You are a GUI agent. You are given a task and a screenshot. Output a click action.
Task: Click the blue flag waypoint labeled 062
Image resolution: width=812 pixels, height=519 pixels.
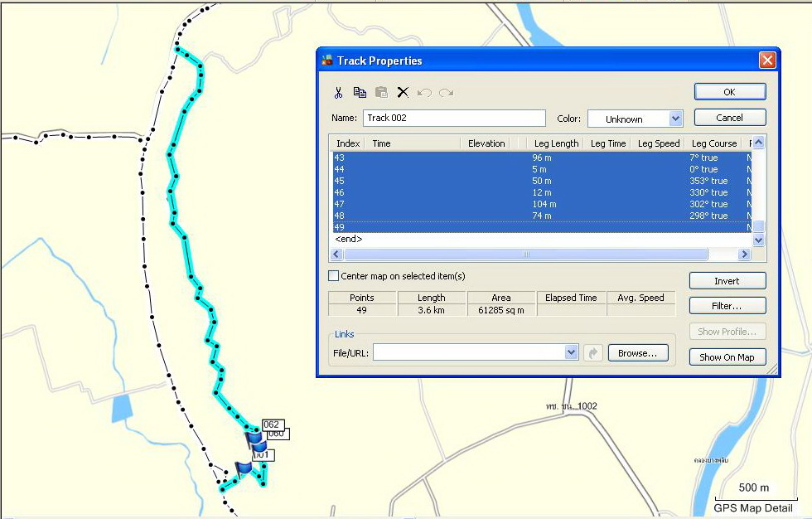pos(252,436)
